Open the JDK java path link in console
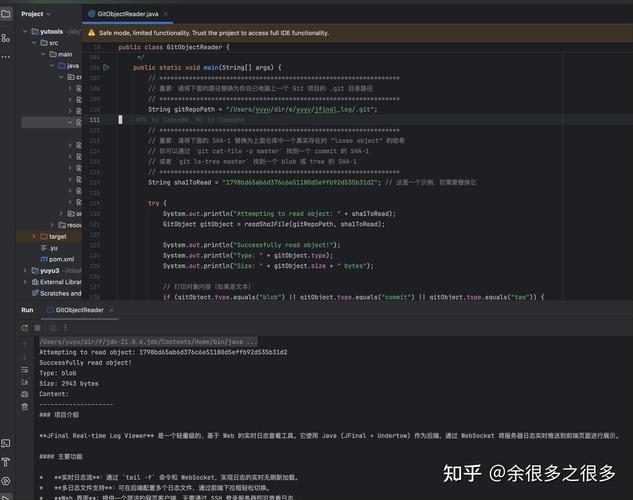The height and width of the screenshot is (500, 633). coord(147,342)
